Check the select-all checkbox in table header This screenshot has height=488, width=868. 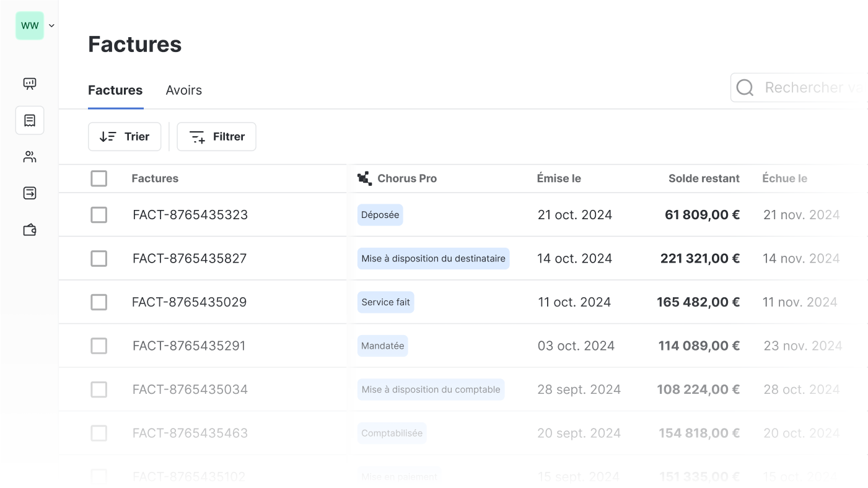click(x=99, y=178)
